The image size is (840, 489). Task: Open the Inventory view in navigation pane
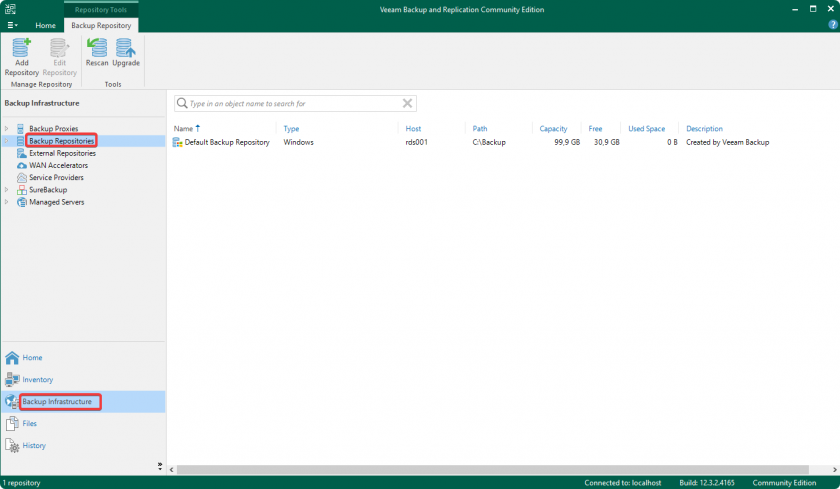coord(37,380)
